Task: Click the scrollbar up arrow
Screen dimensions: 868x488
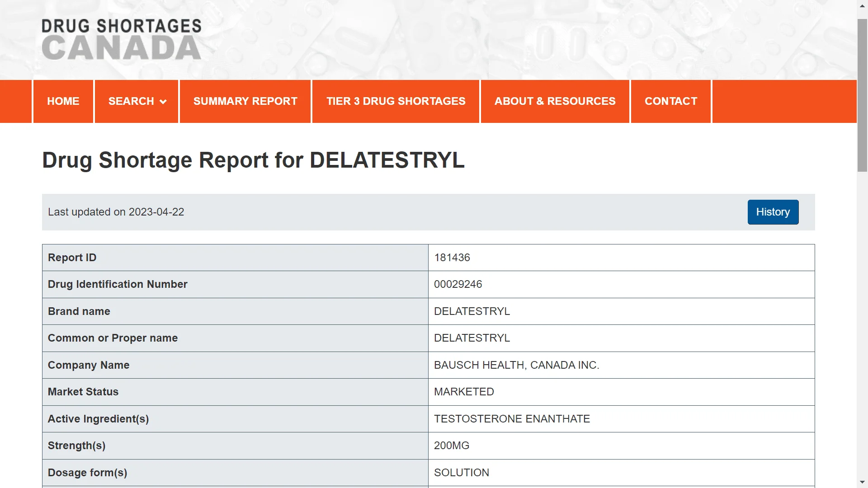Action: tap(863, 5)
